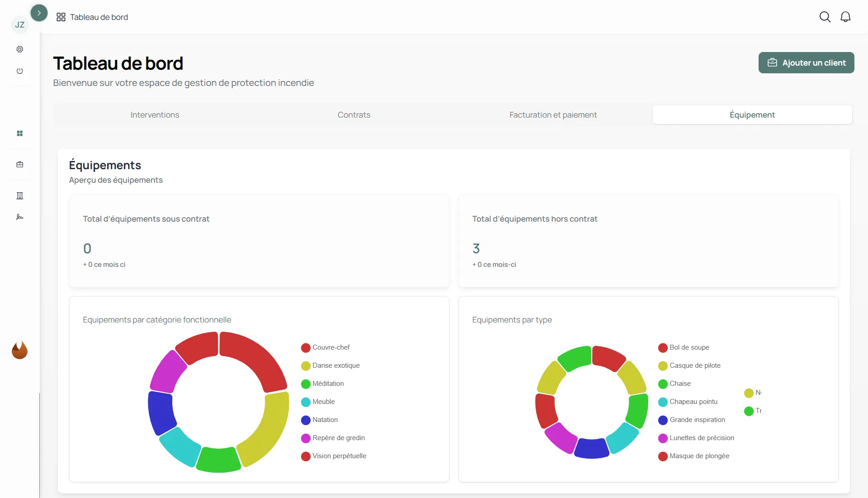The height and width of the screenshot is (498, 868).
Task: Open Facturation et paiement tab
Action: click(x=553, y=115)
